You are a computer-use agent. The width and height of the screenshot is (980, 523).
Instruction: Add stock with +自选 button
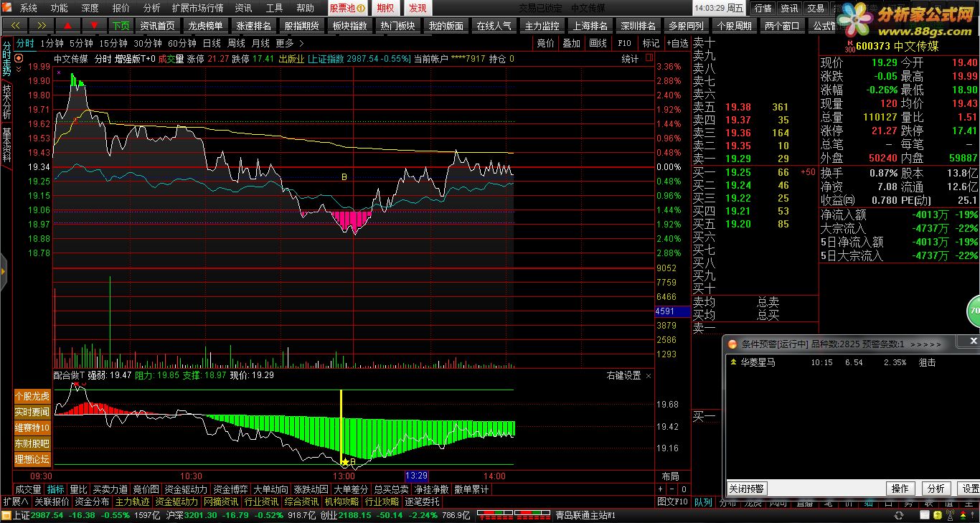tap(677, 43)
